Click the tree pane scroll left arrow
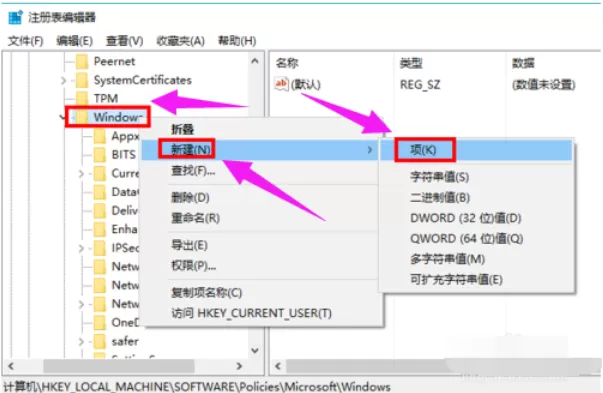Viewport: 603px width, 393px height. [11, 366]
